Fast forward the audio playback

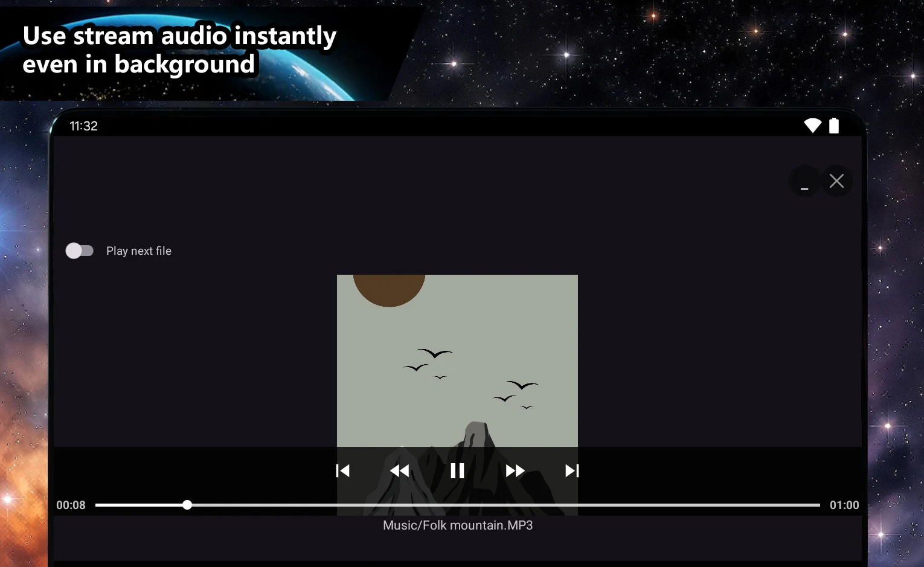pos(515,471)
